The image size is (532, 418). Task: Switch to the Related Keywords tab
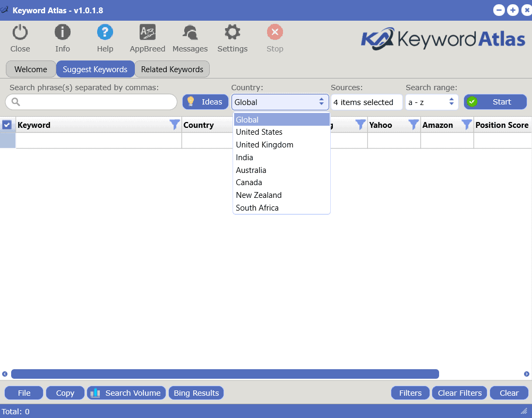tap(172, 69)
